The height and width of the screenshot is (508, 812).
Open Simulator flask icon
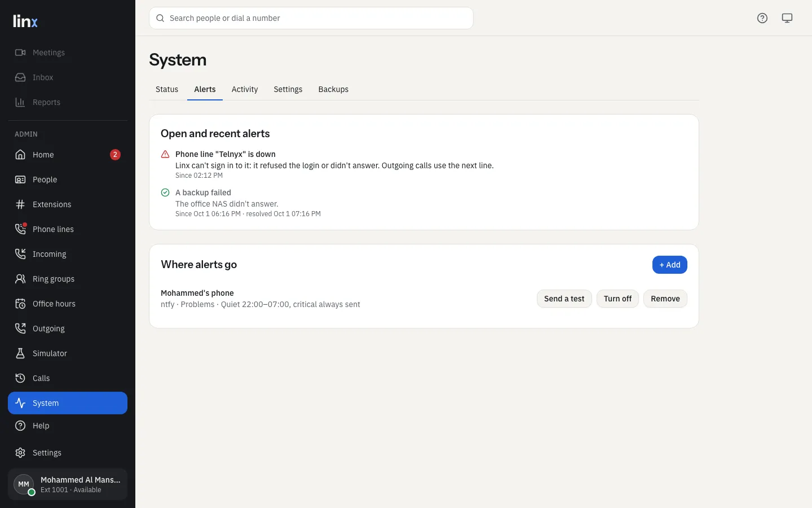[x=20, y=353]
